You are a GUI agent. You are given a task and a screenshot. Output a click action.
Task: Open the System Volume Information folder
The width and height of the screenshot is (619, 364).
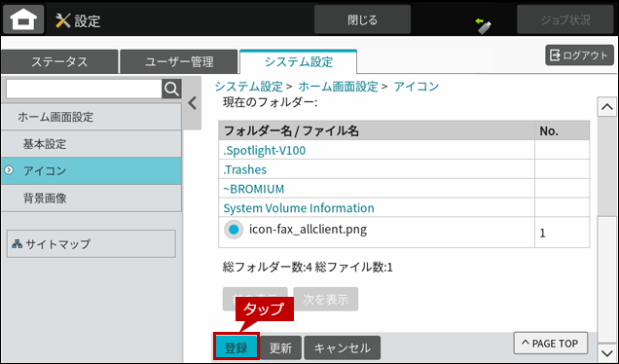pyautogui.click(x=299, y=208)
